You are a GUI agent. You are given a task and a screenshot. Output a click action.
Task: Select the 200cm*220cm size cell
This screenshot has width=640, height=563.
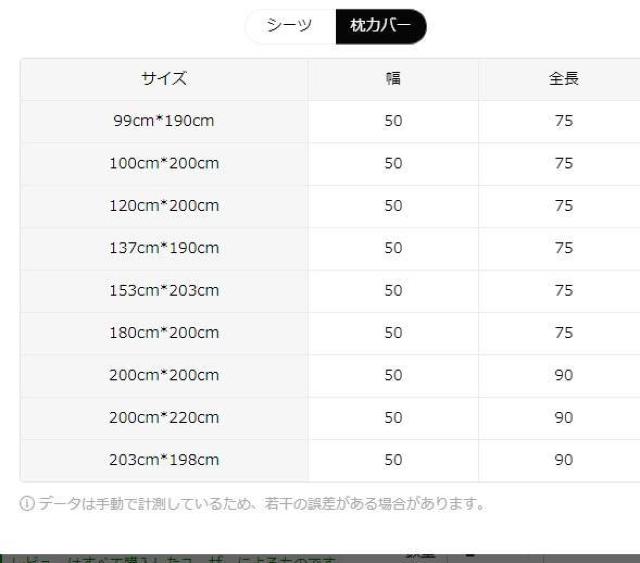pos(164,417)
